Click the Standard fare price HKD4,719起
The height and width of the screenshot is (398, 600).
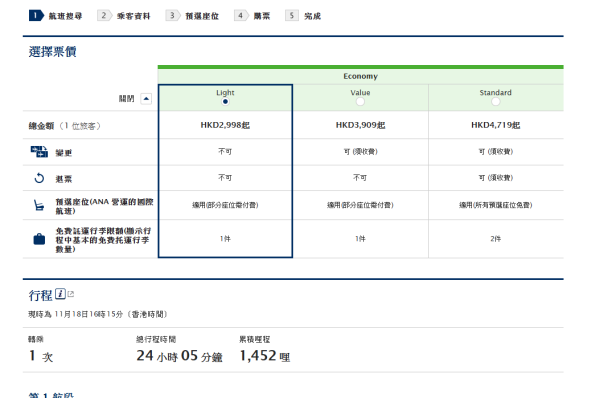496,125
